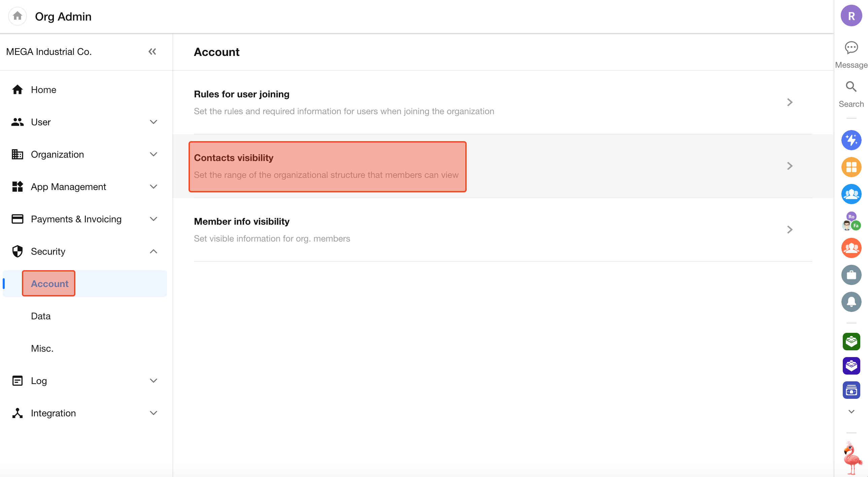Expand more apps with bottom chevron
868x477 pixels.
[x=851, y=412]
